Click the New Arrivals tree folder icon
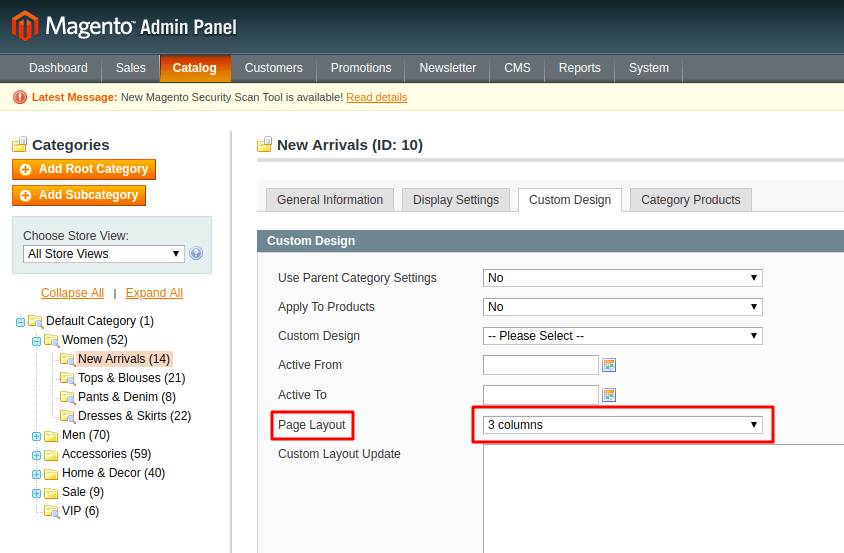Screen dimensions: 844x553 pyautogui.click(x=67, y=359)
